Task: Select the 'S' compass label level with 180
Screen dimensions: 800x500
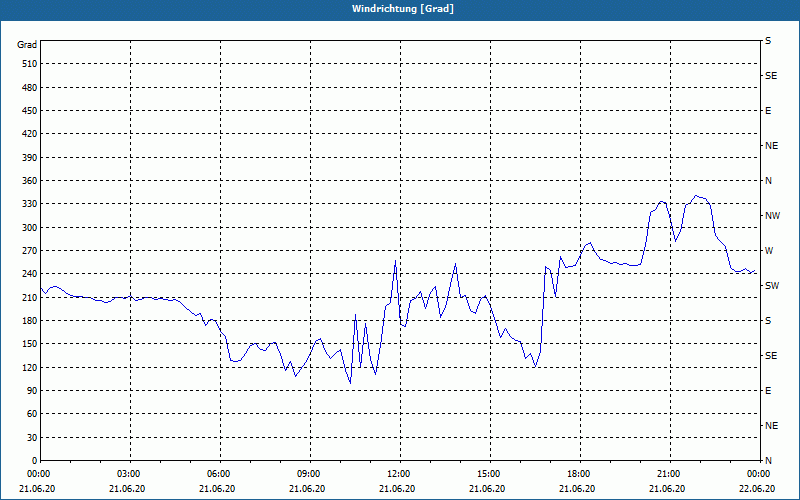Action: (768, 321)
